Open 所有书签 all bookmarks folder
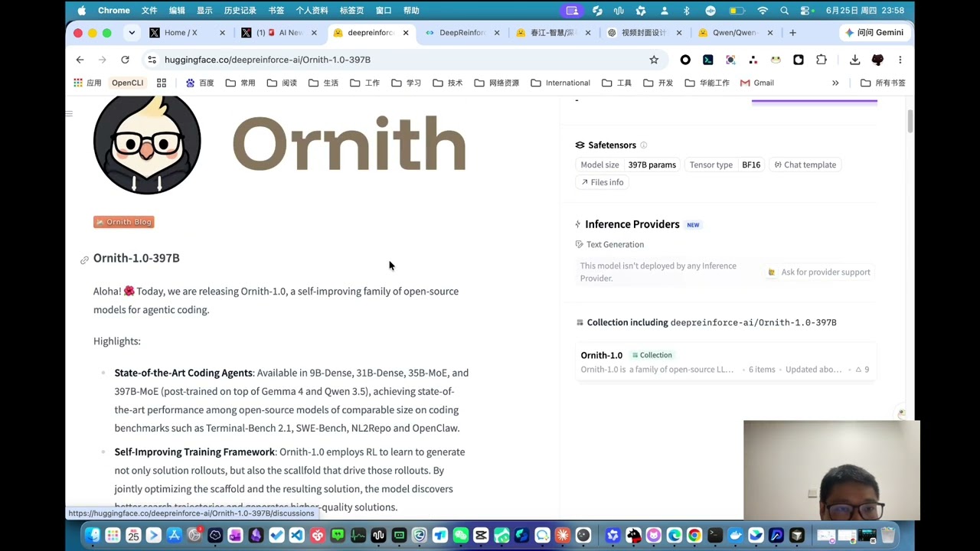The height and width of the screenshot is (551, 980). (883, 83)
